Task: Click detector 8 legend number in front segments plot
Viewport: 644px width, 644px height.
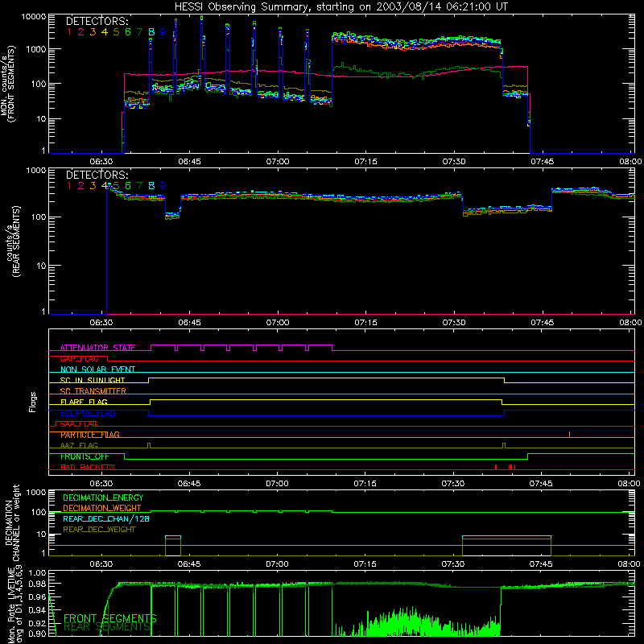Action: 151,32
